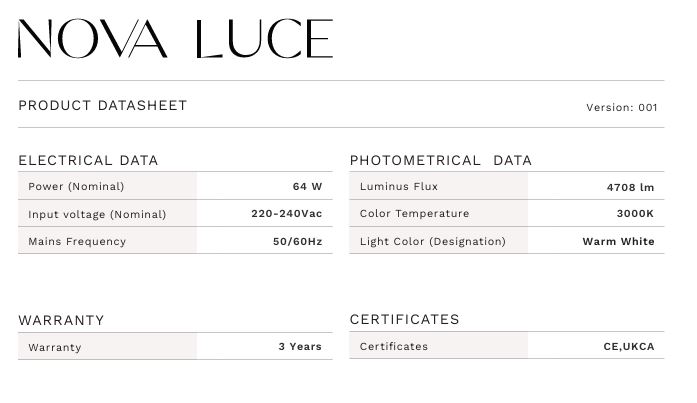
Task: Select the 64 W power value
Action: [x=307, y=187]
